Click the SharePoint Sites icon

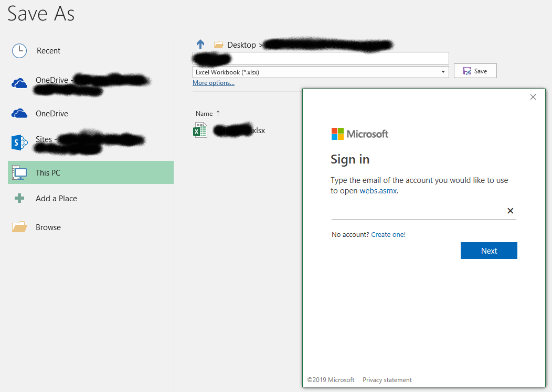coord(19,143)
